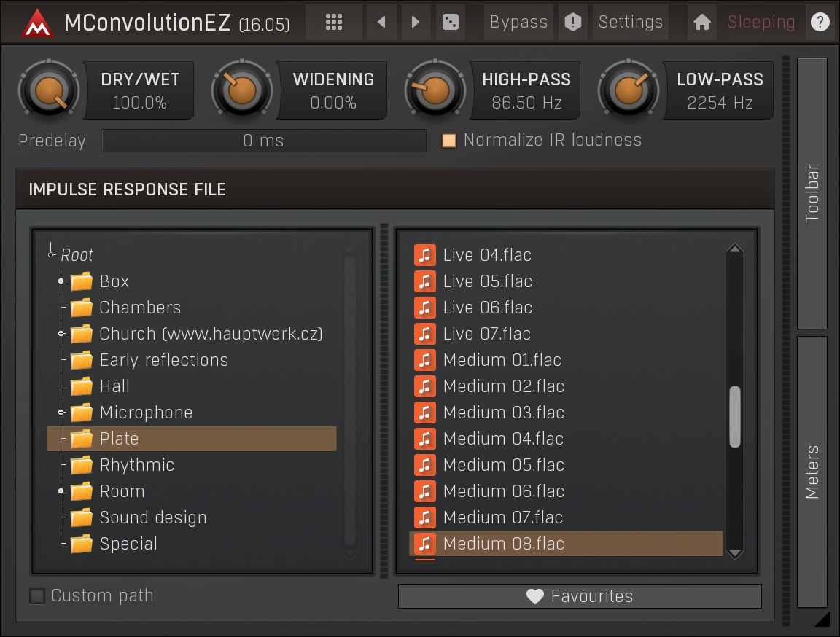Click the Medium 01.flac audio icon
The image size is (840, 637).
point(425,360)
